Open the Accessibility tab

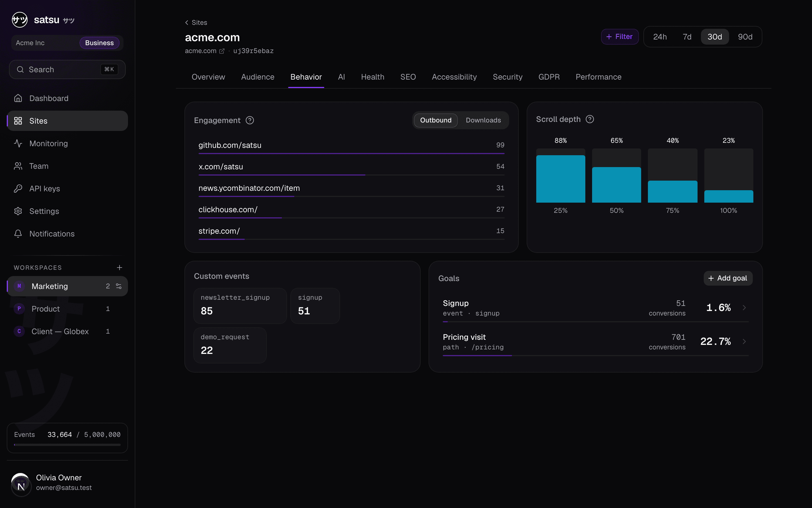(454, 77)
